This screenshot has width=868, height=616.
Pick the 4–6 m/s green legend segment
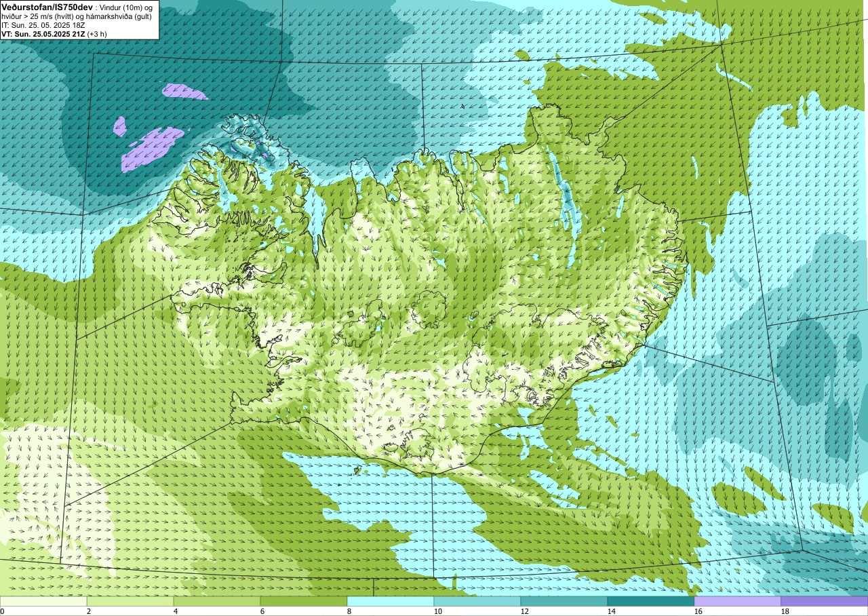click(217, 601)
